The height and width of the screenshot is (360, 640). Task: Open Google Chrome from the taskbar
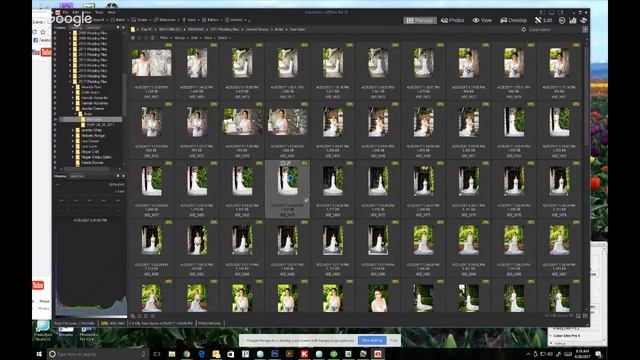187,354
